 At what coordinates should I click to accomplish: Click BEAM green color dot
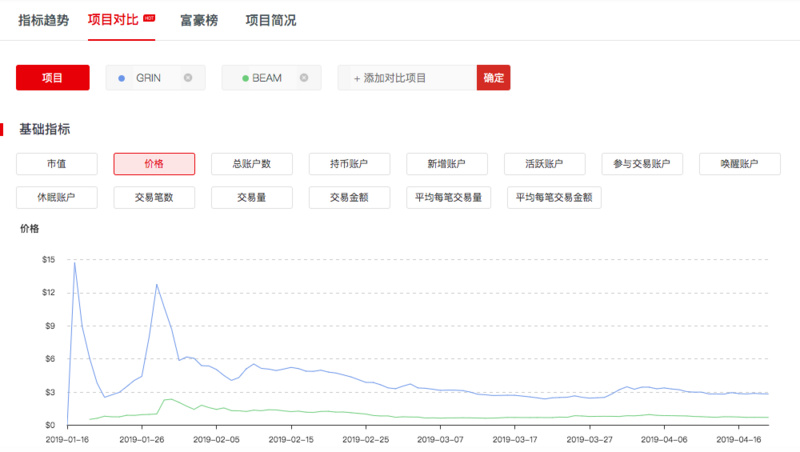(x=245, y=78)
